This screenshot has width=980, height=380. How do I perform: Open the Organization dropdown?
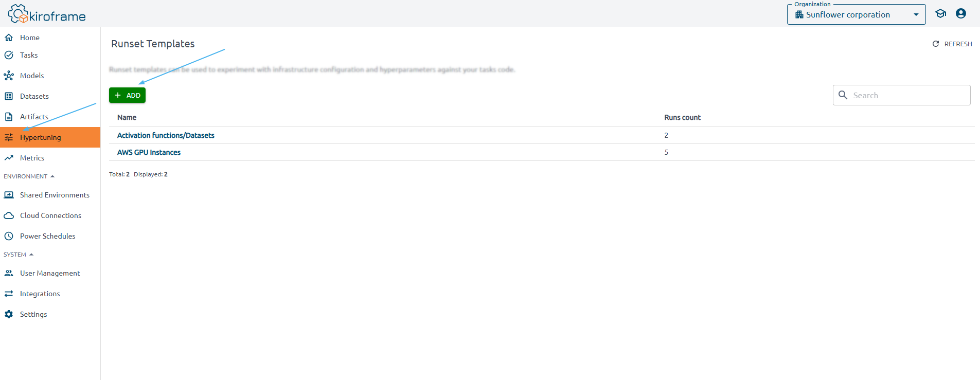click(x=856, y=15)
